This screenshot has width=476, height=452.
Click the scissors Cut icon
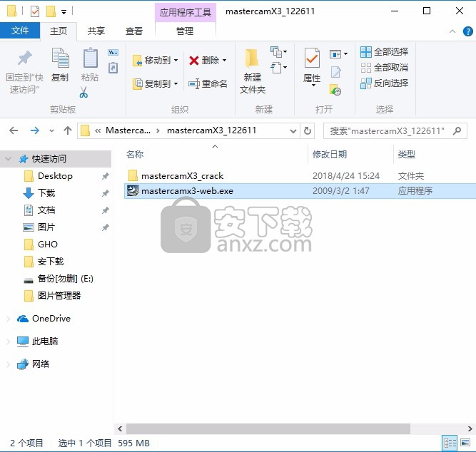coord(83,92)
